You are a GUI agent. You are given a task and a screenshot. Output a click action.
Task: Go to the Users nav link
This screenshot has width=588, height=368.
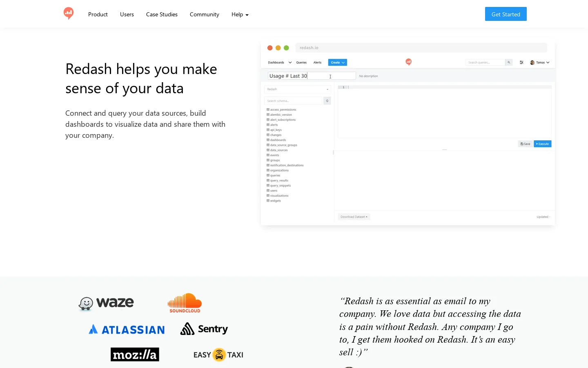[x=127, y=14]
